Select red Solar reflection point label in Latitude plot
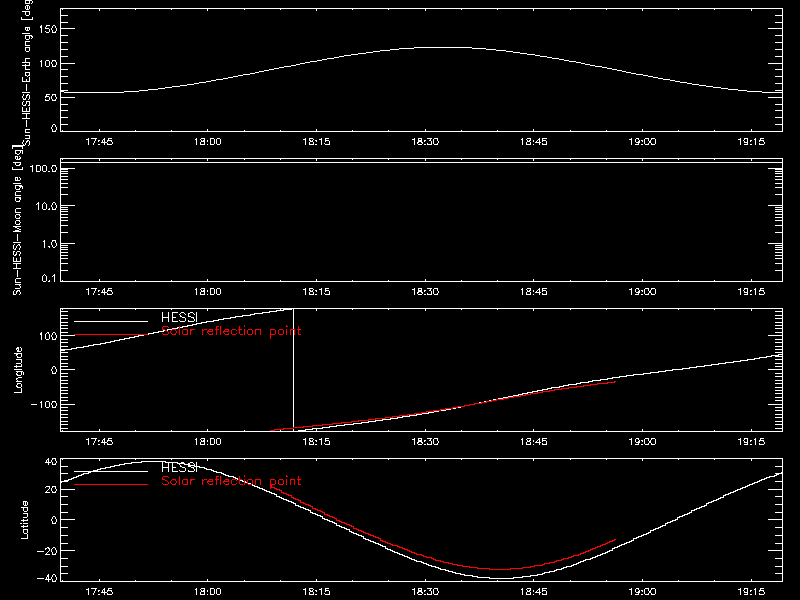This screenshot has width=800, height=600. (x=231, y=481)
